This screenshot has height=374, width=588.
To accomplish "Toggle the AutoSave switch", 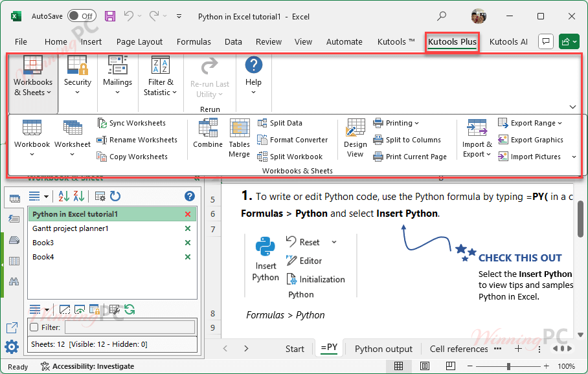I will click(x=82, y=16).
